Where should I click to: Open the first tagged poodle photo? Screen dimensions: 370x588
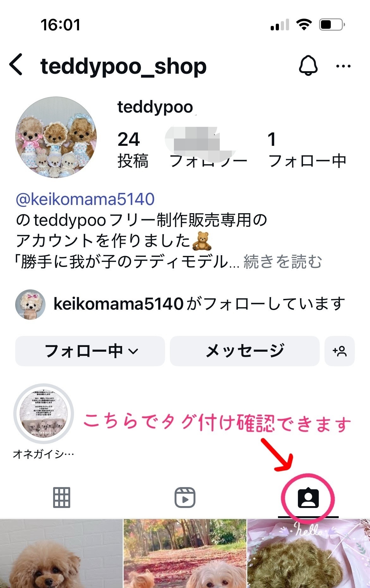[61, 554]
